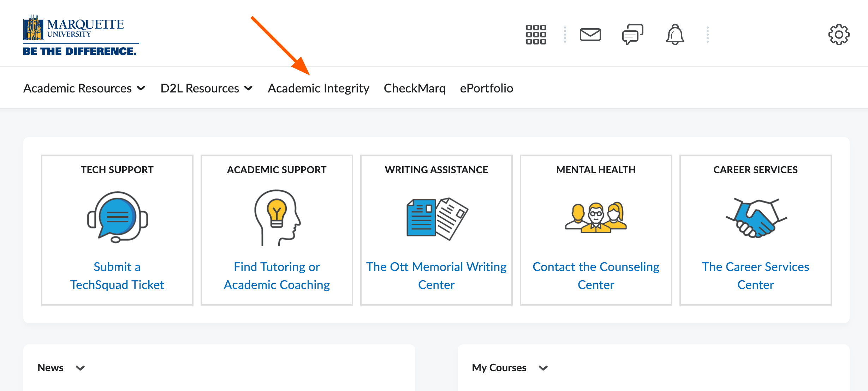868x391 pixels.
Task: Open ePortfolio from the navbar
Action: click(x=486, y=88)
